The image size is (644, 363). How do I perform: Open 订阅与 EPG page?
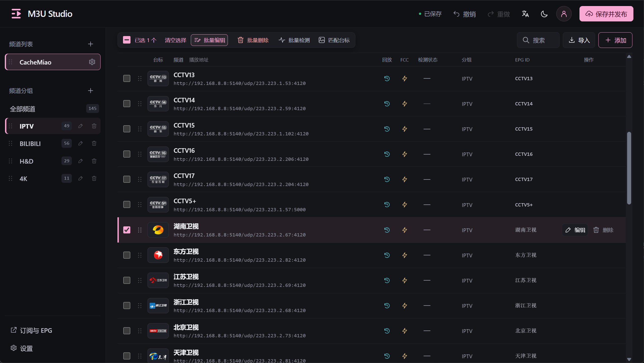click(x=32, y=330)
